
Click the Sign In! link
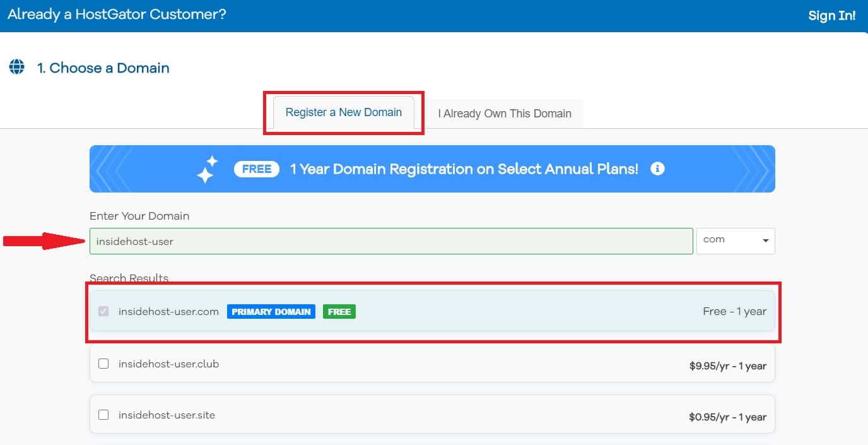pyautogui.click(x=831, y=15)
